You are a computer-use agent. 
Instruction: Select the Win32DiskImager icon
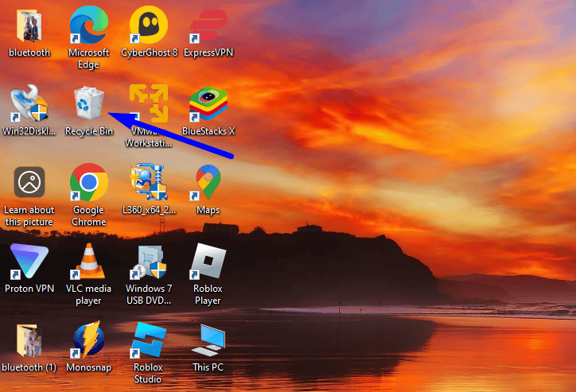(29, 105)
